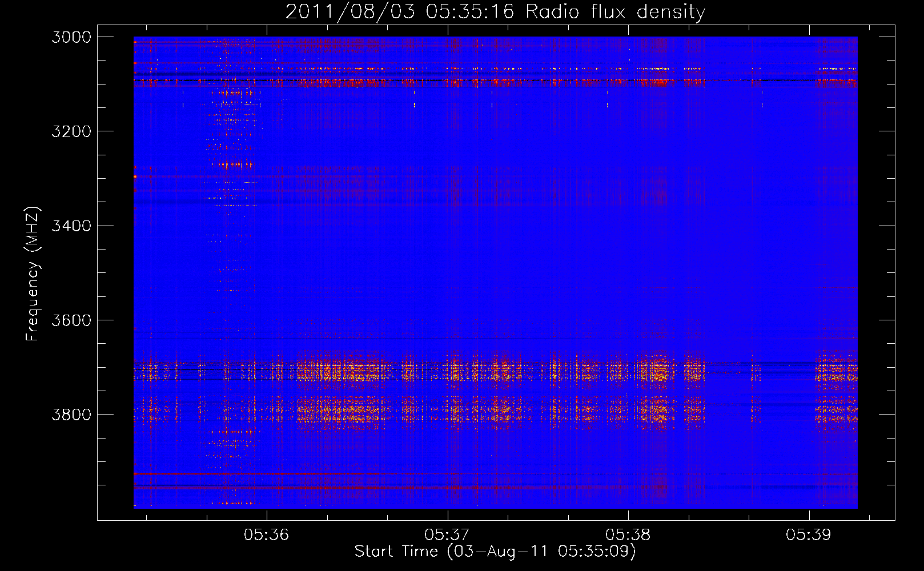Click the '05:39' time axis label
924x571 pixels.
tap(809, 534)
